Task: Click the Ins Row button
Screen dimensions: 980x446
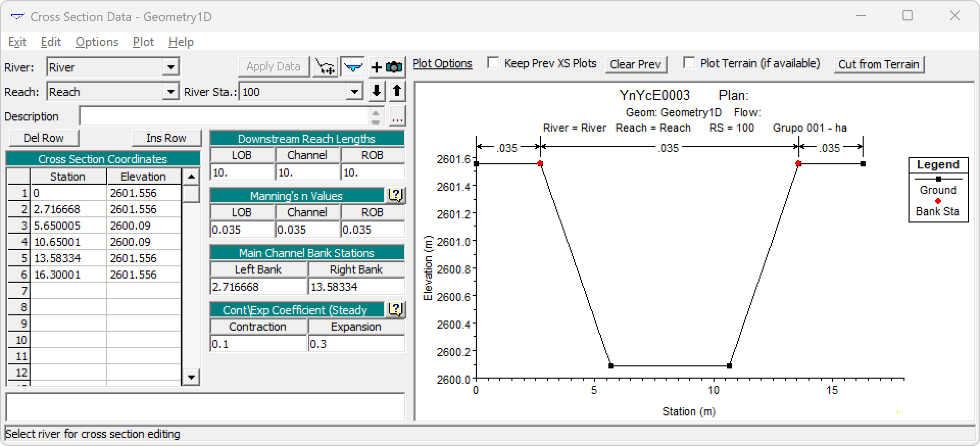Action: tap(166, 138)
